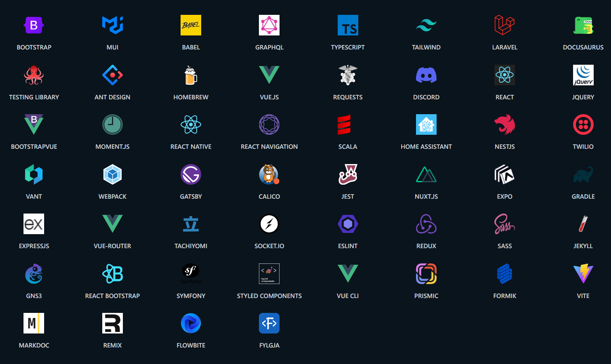Viewport: 611px width, 364px height.
Task: Click the Homebrew beer mug icon
Action: [x=190, y=75]
